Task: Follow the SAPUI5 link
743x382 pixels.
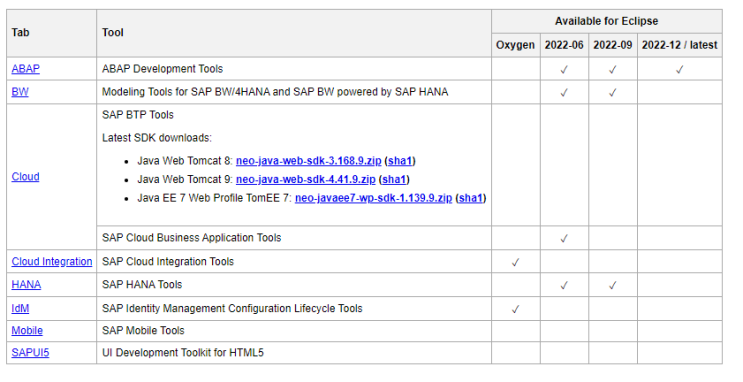Action: [x=30, y=353]
